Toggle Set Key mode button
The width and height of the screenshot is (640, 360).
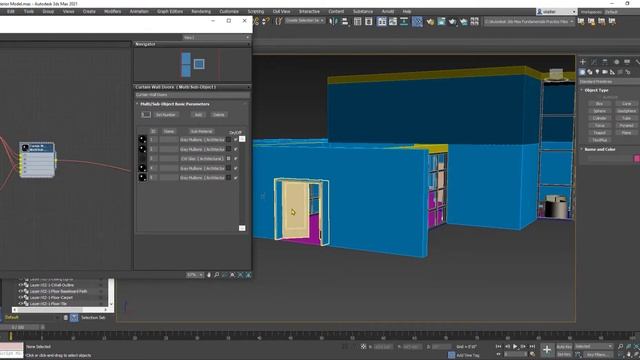click(x=564, y=354)
